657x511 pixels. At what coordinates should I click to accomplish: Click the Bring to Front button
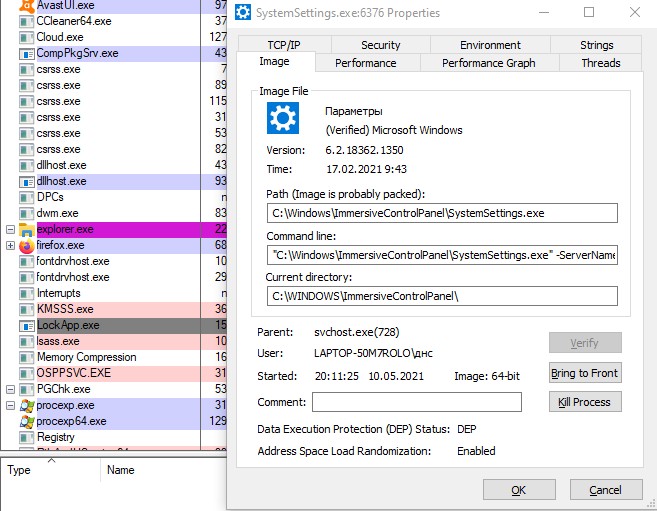pos(585,373)
